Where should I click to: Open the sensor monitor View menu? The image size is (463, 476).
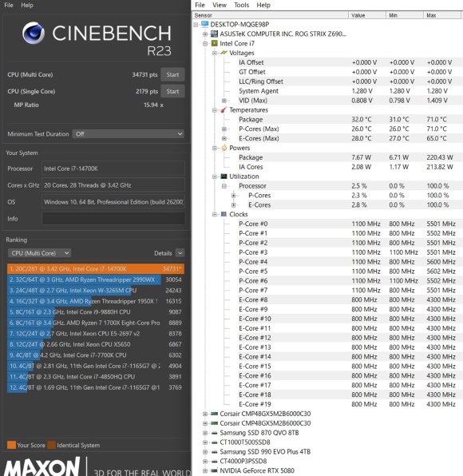pos(220,5)
